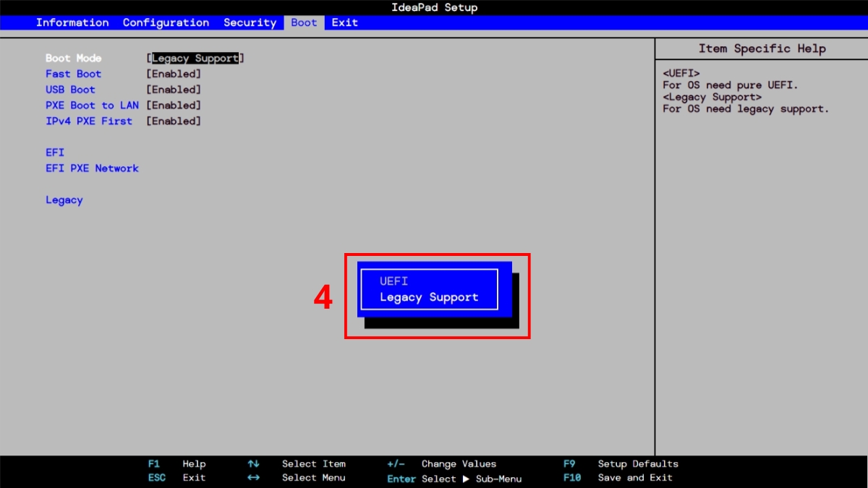Toggle the USB Boot Enabled value
868x488 pixels.
coord(174,90)
